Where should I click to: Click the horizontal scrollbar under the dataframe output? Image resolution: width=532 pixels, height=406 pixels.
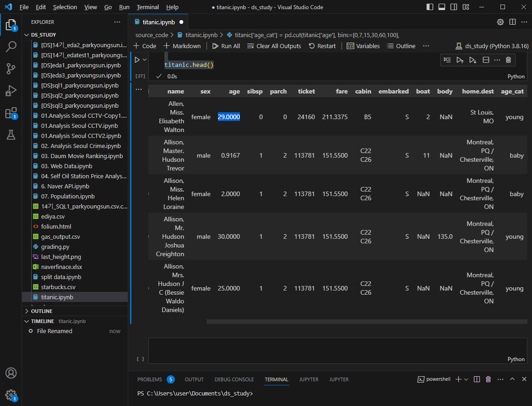click(366, 322)
